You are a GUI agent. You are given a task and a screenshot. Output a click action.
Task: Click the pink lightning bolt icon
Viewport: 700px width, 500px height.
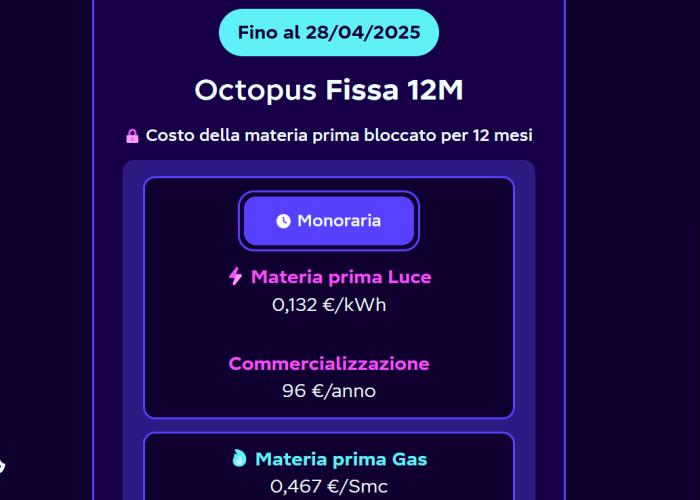tap(236, 276)
